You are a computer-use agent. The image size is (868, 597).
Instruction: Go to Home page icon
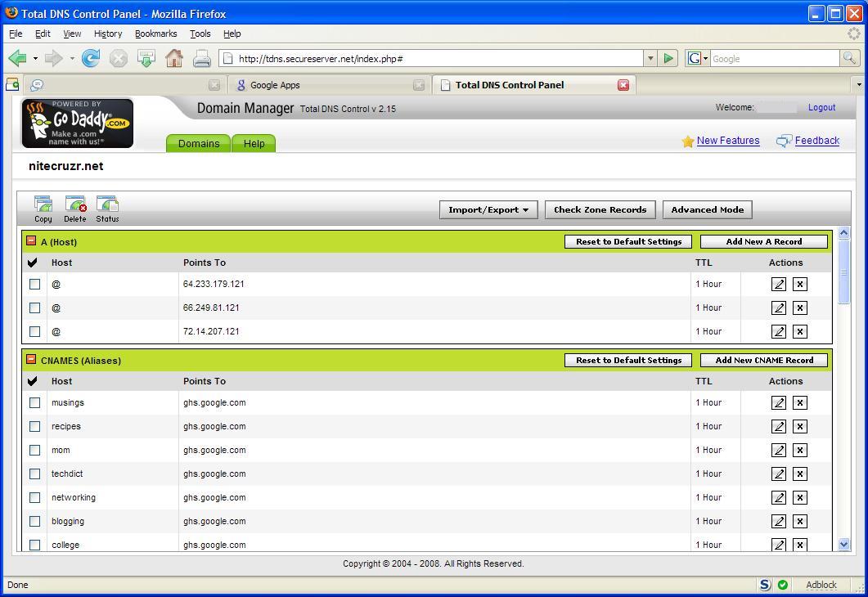174,58
